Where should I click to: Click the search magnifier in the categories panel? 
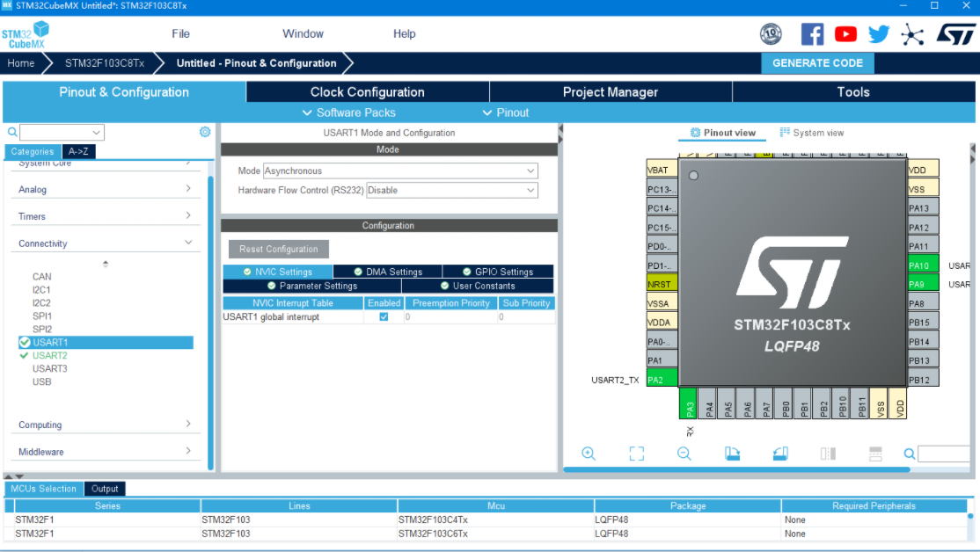(11, 133)
